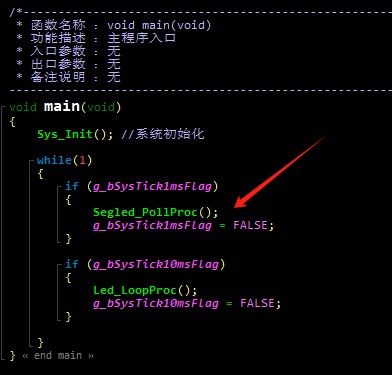The width and height of the screenshot is (392, 375).
Task: Click FALSE on the 10ms flag line
Action: [x=257, y=303]
